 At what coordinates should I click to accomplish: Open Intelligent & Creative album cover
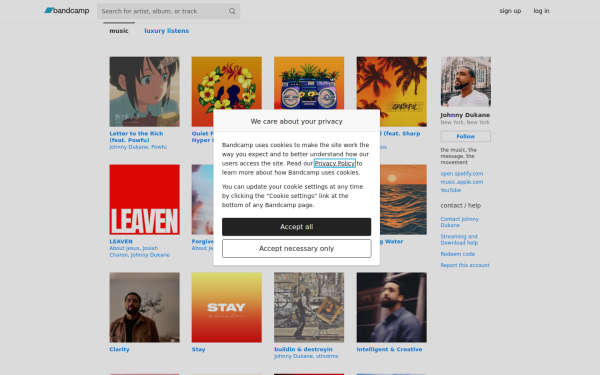pyautogui.click(x=392, y=307)
